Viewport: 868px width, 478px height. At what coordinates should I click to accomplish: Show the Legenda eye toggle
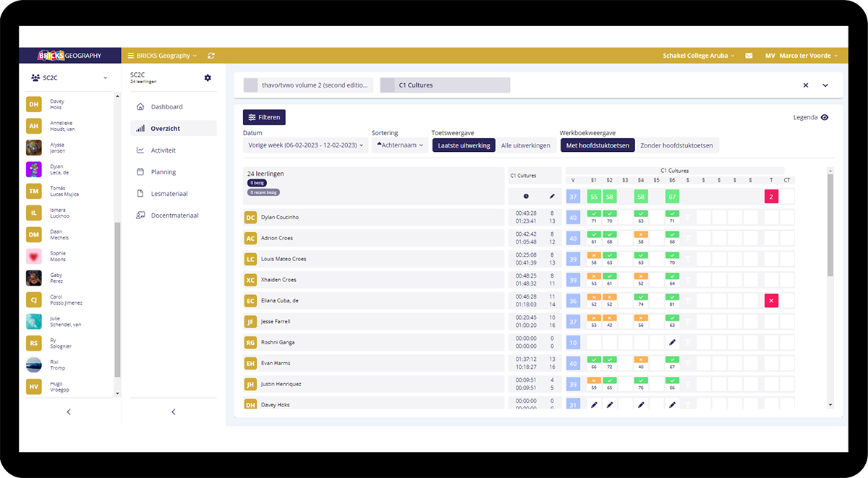coord(825,117)
